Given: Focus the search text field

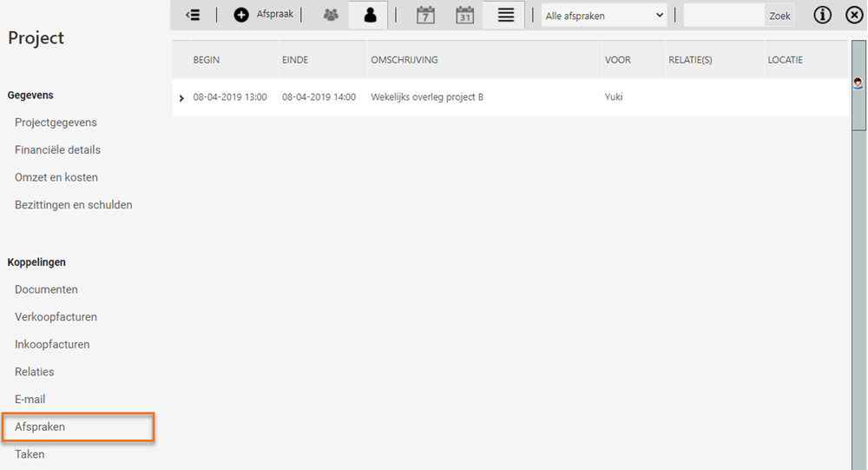Looking at the screenshot, I should click(724, 16).
